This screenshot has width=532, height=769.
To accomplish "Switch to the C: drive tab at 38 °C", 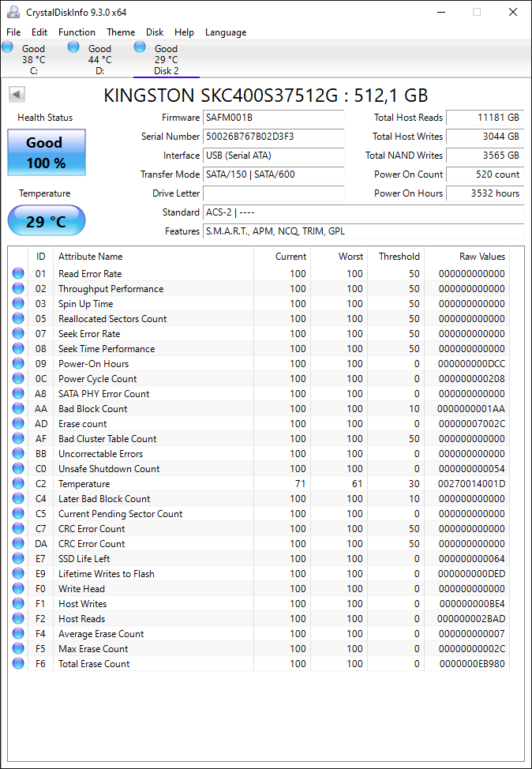I will pos(33,59).
